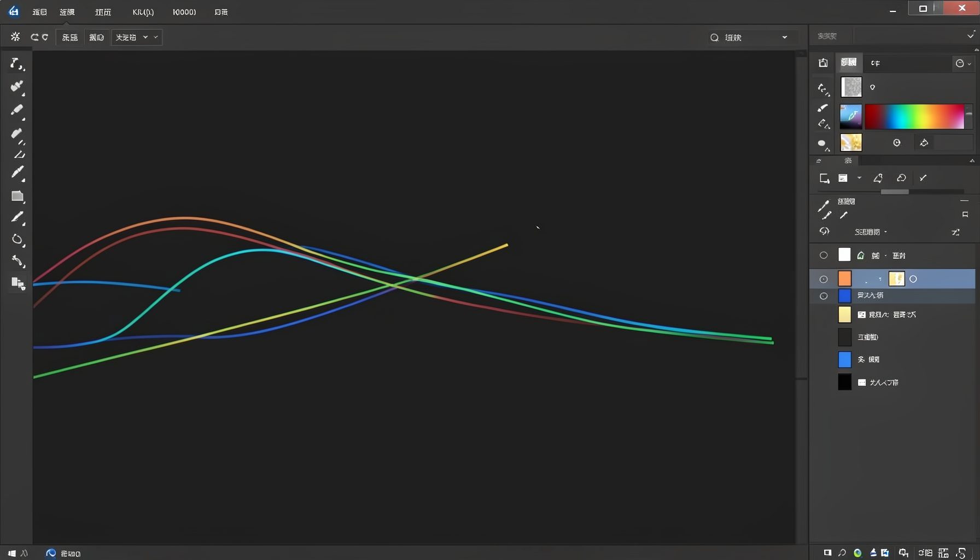Select the circular lasso loop tool
Screen dimensions: 980x560
tap(17, 240)
